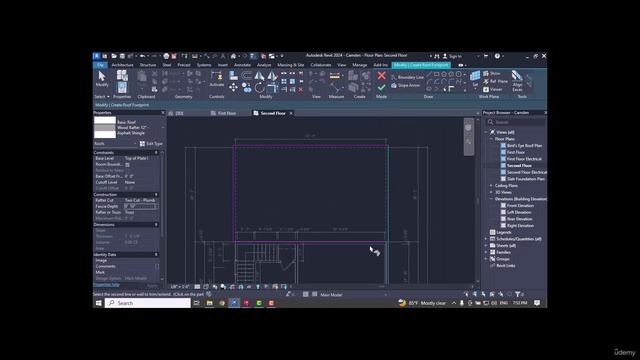Collapse the Constraints section
The width and height of the screenshot is (640, 360).
tap(156, 153)
